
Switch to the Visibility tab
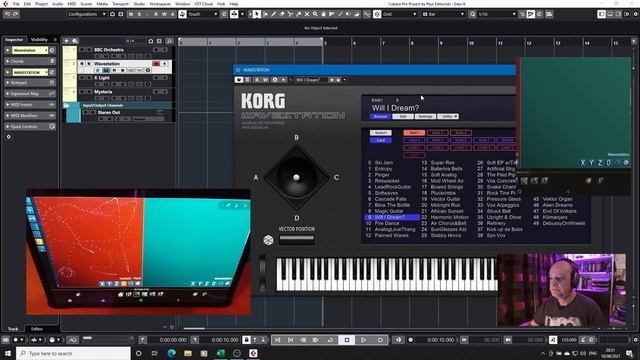40,40
